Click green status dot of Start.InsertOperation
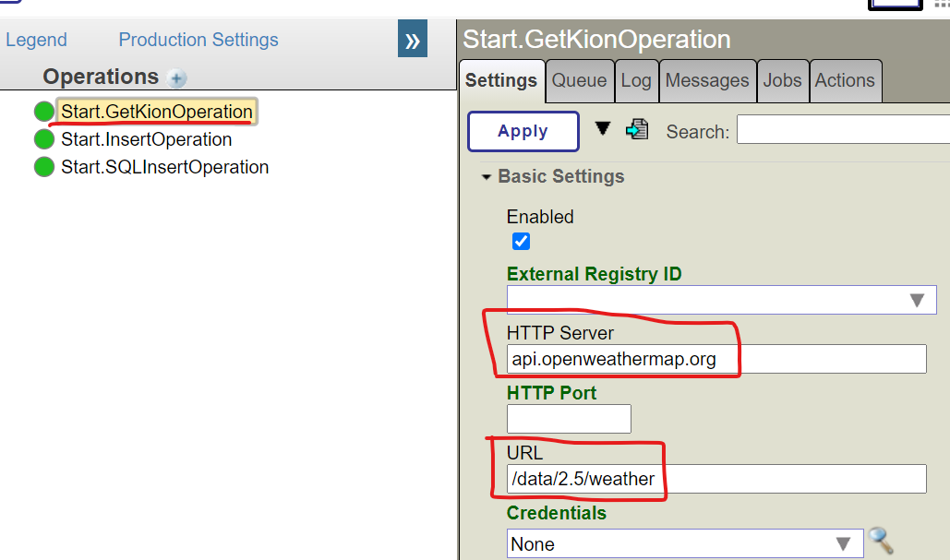Screen dimensions: 950x560 tap(43, 139)
